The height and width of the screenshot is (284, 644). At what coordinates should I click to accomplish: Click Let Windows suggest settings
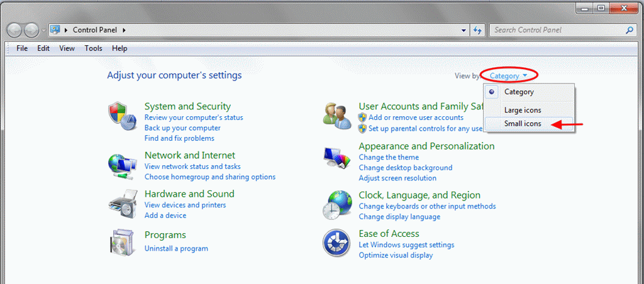point(406,245)
